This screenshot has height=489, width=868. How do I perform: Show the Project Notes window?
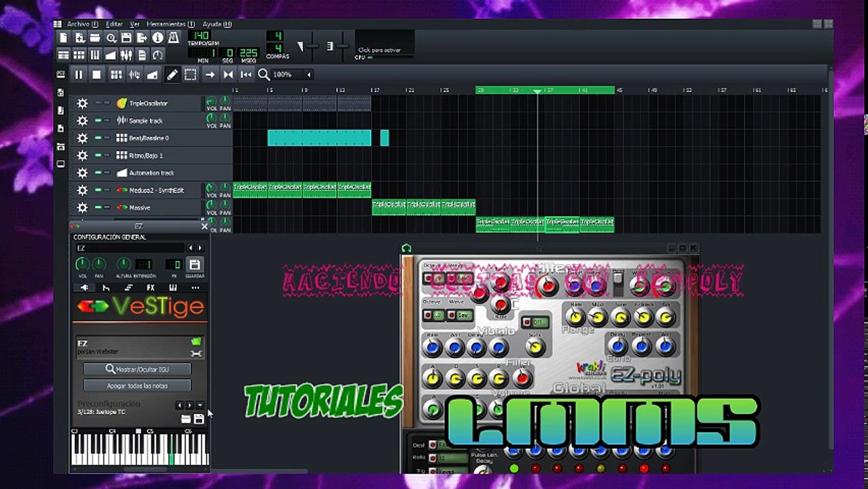pyautogui.click(x=142, y=55)
